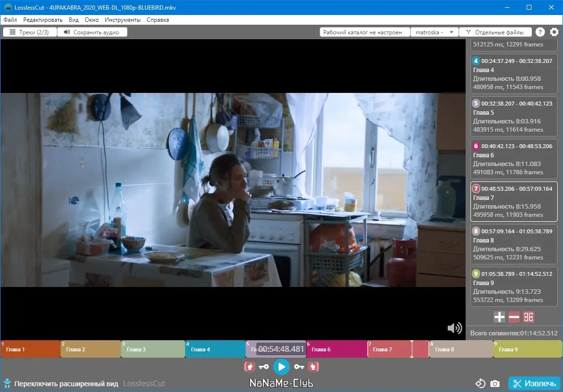The width and height of the screenshot is (563, 392).
Task: Open the Треки (2/3) tracks panel
Action: click(x=30, y=32)
